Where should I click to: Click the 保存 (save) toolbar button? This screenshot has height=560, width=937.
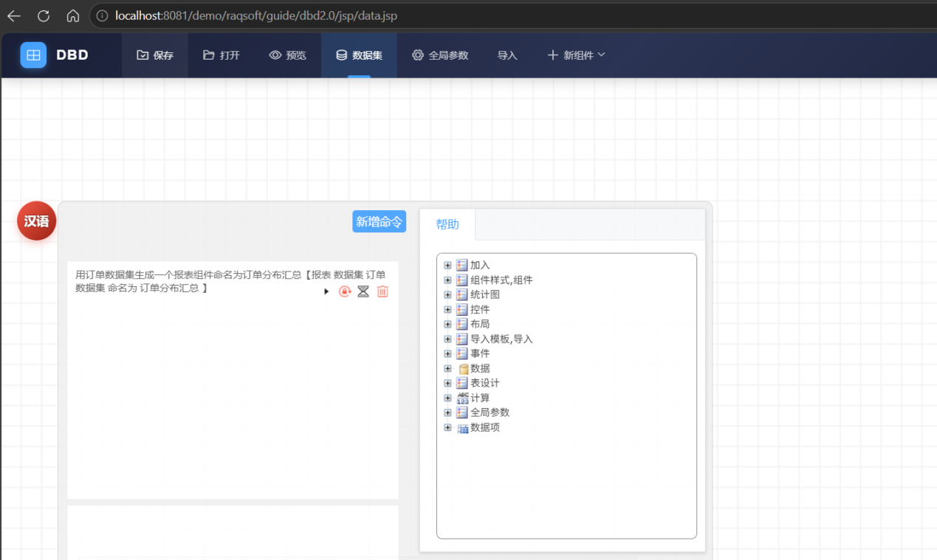point(155,55)
